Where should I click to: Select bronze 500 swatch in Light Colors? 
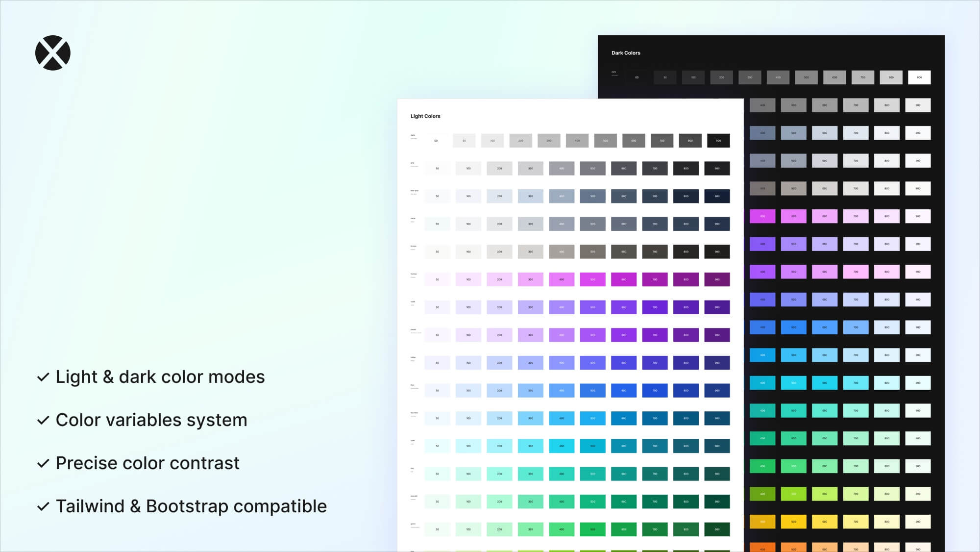click(592, 251)
